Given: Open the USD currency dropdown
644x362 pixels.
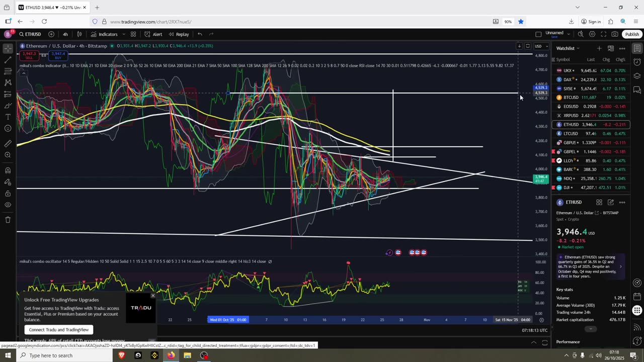Looking at the screenshot, I should point(541,46).
